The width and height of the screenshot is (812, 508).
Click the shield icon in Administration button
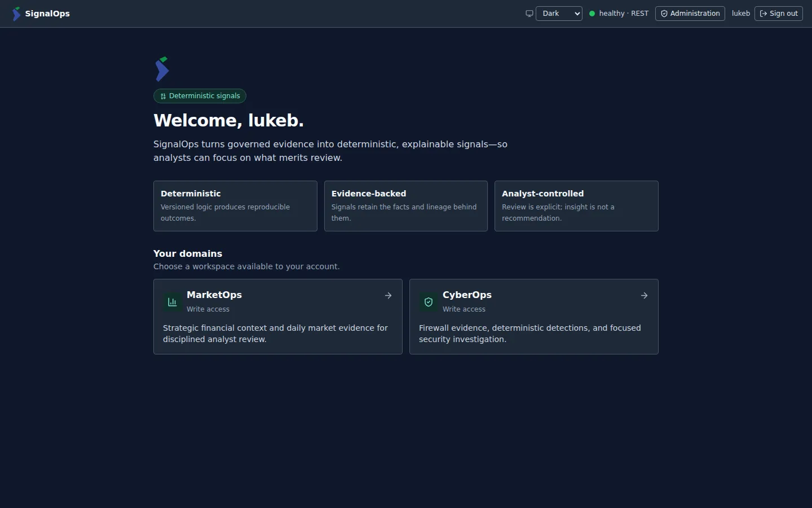click(664, 14)
